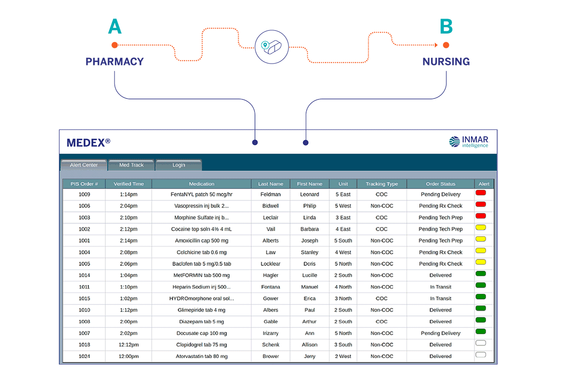
Task: Click the 5 East unit cell
Action: [x=343, y=195]
